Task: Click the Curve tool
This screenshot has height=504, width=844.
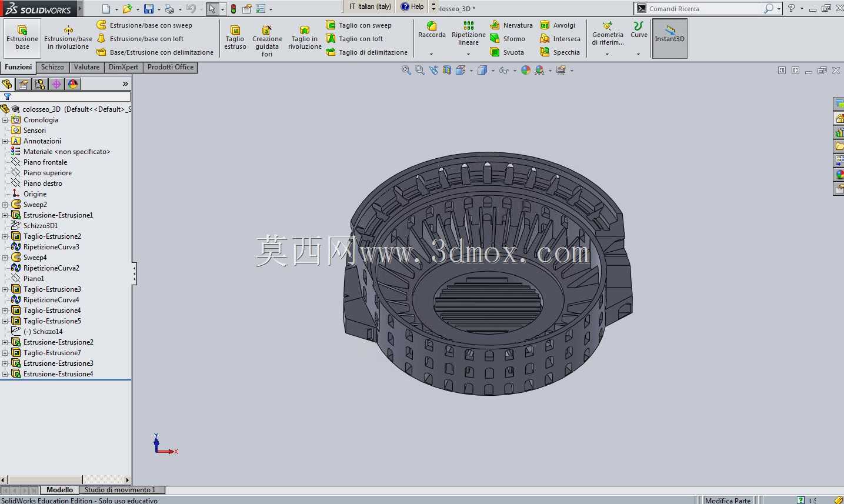Action: (x=639, y=31)
